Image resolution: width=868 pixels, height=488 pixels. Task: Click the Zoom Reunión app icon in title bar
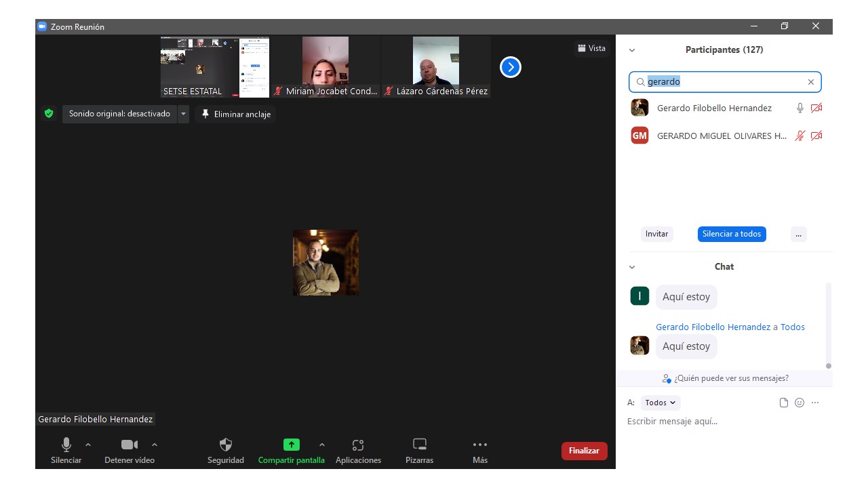[42, 26]
